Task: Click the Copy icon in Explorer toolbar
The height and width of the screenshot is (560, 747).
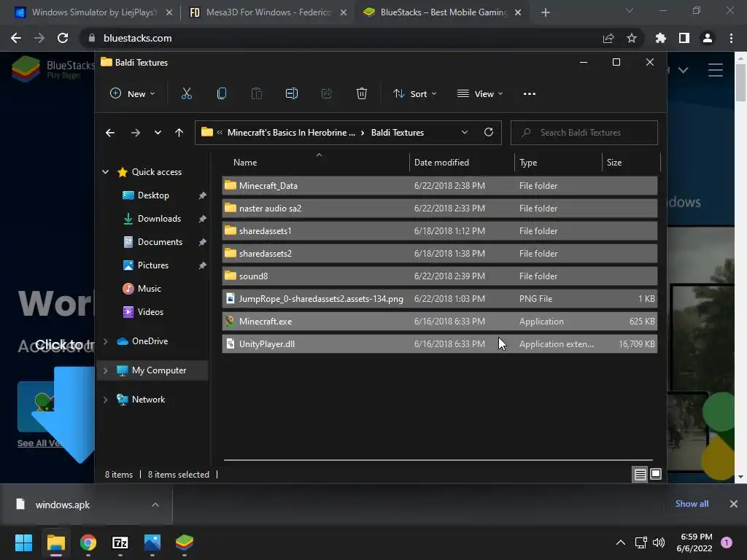Action: (x=222, y=94)
